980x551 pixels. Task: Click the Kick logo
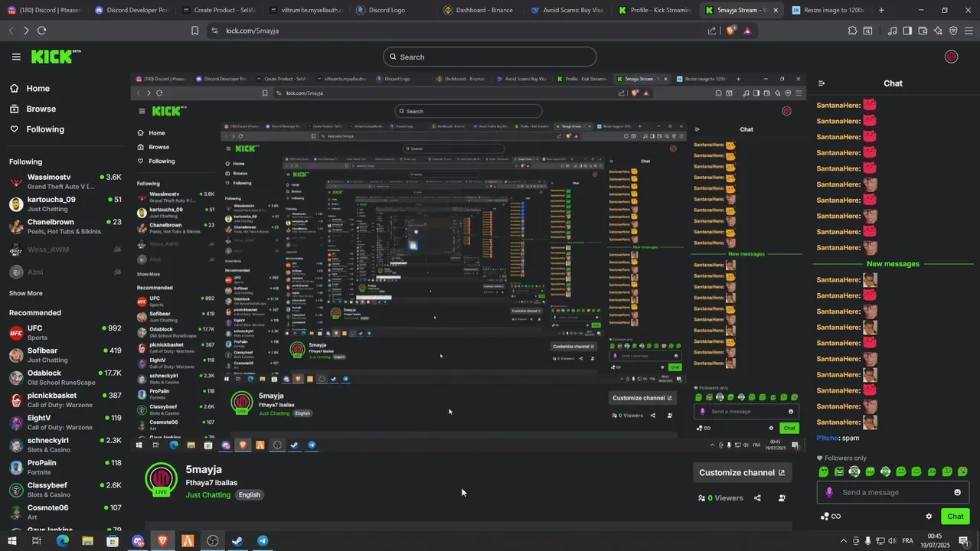55,57
